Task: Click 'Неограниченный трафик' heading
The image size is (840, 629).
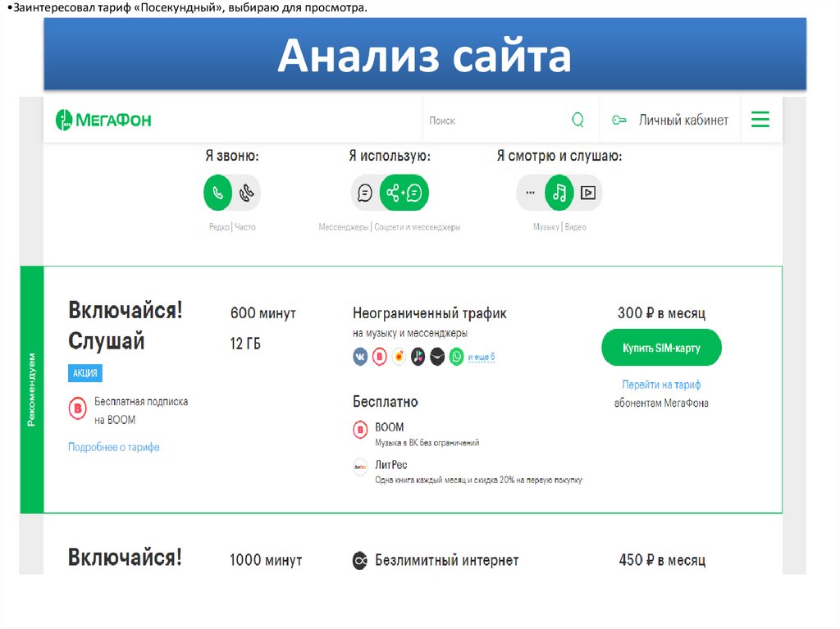Action: coord(430,313)
